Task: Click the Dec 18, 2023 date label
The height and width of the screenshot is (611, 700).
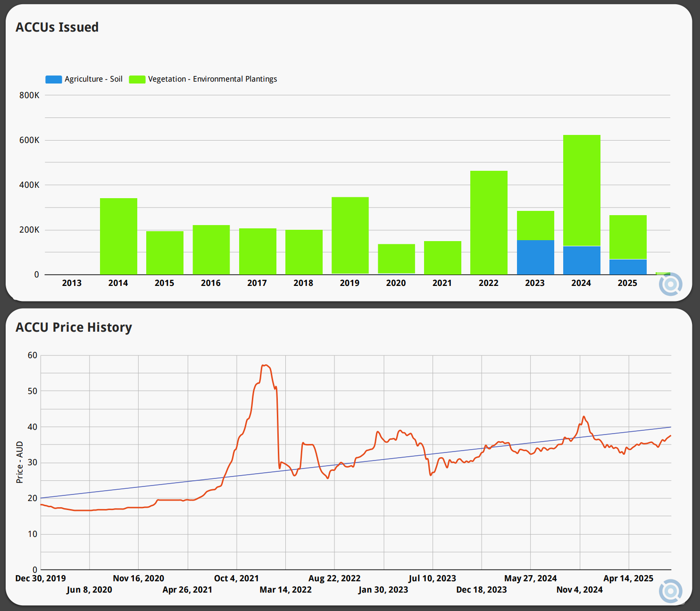Action: (482, 590)
